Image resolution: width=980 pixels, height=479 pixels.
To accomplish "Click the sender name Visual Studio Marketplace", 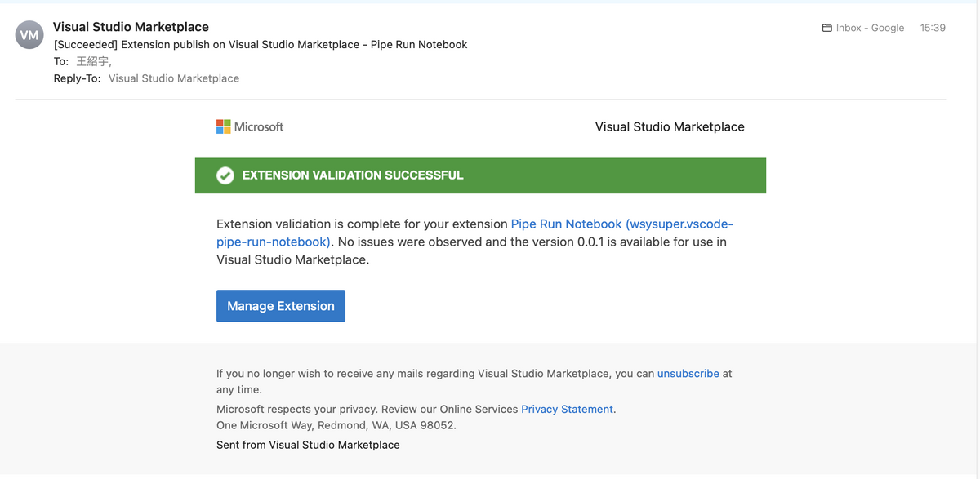I will 131,27.
